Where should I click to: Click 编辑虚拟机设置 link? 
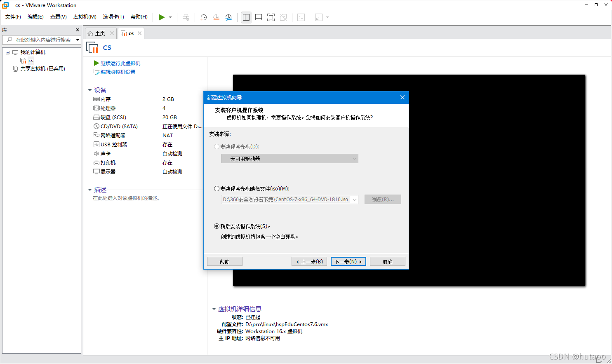(118, 72)
